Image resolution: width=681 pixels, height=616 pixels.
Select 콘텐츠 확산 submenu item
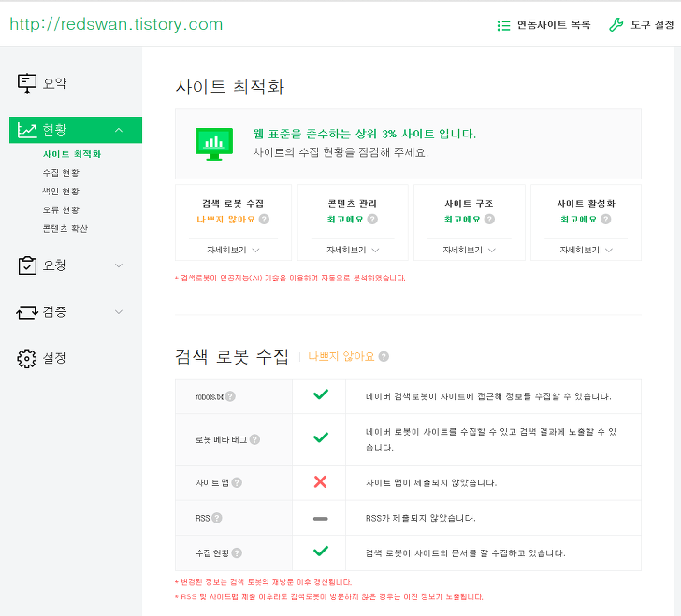pos(65,228)
